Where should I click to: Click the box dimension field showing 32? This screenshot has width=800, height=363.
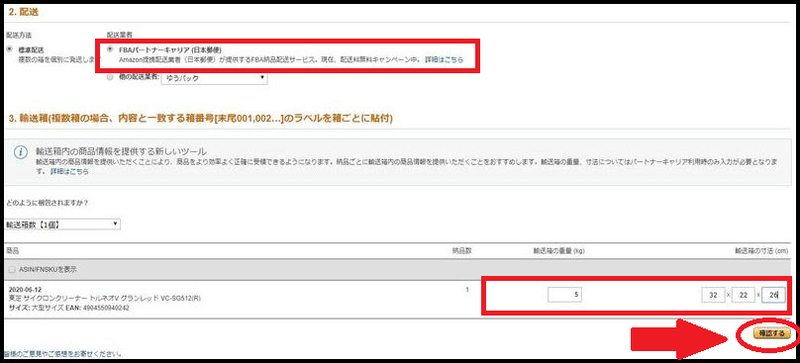[713, 295]
